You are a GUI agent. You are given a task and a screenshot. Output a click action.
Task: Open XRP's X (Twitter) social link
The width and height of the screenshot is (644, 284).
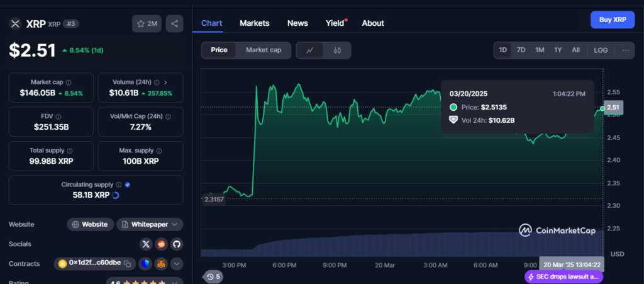(146, 244)
